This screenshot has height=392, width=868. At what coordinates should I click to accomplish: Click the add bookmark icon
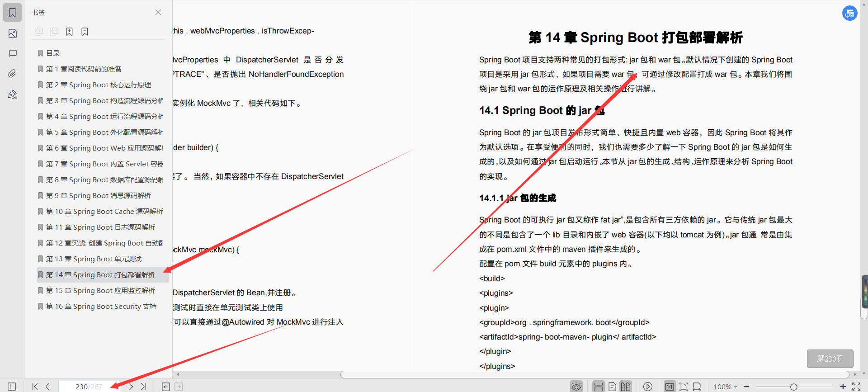coord(69,31)
